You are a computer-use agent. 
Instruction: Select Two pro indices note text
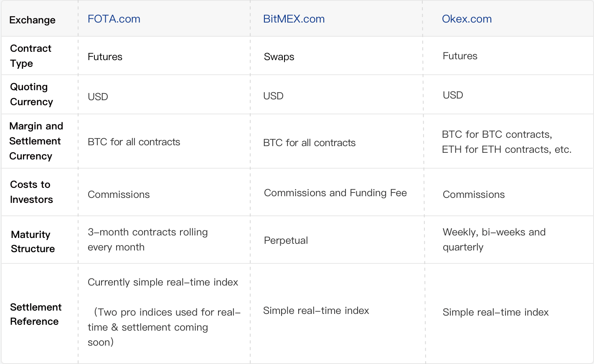(x=164, y=327)
